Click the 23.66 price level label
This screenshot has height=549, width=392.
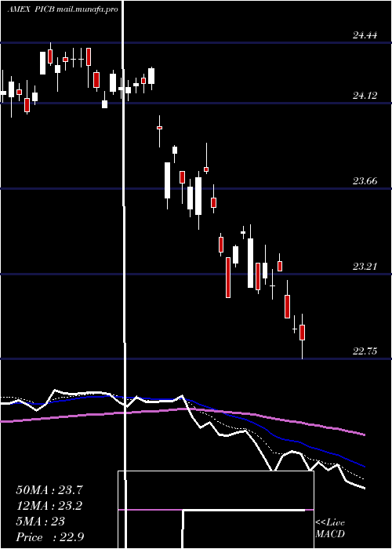[365, 181]
